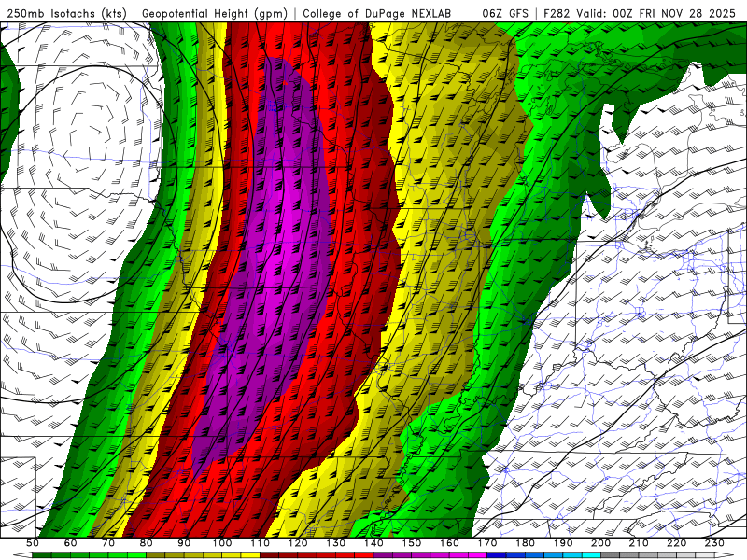Click the '140' colorbar scale label

[x=373, y=543]
